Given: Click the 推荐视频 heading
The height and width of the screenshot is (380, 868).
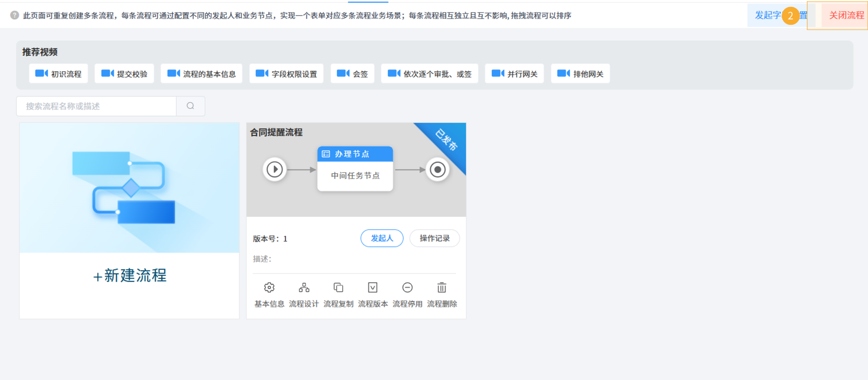Looking at the screenshot, I should tap(40, 52).
